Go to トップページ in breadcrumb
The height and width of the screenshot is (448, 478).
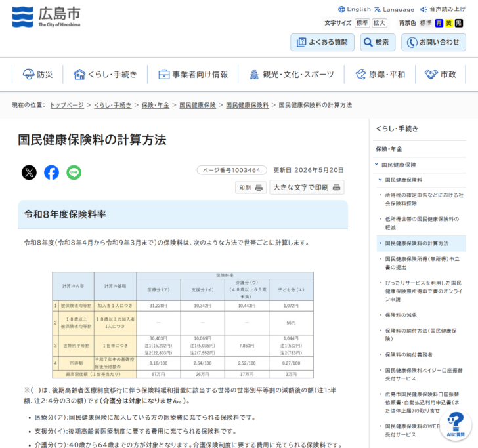click(67, 105)
